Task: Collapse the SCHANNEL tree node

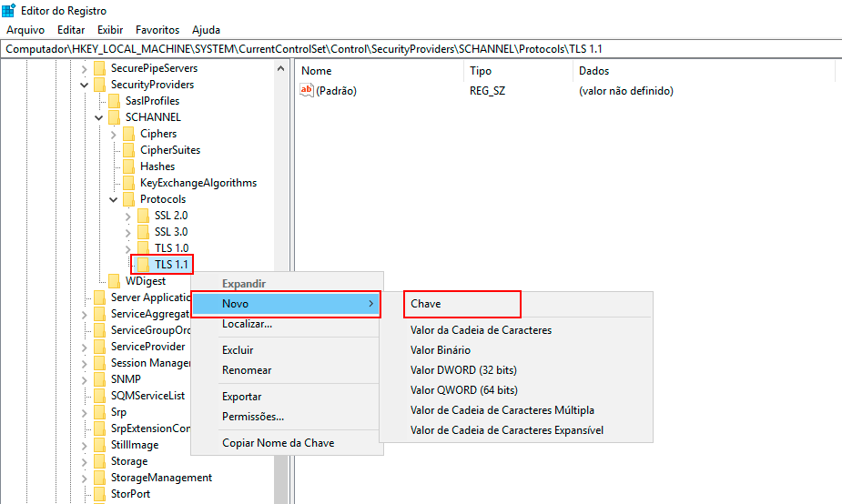Action: pos(99,117)
